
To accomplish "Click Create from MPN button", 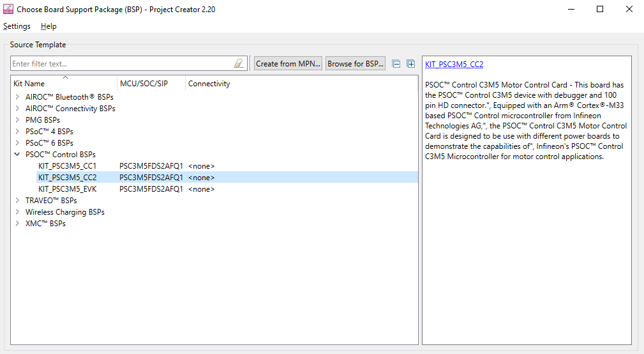I will pos(288,64).
